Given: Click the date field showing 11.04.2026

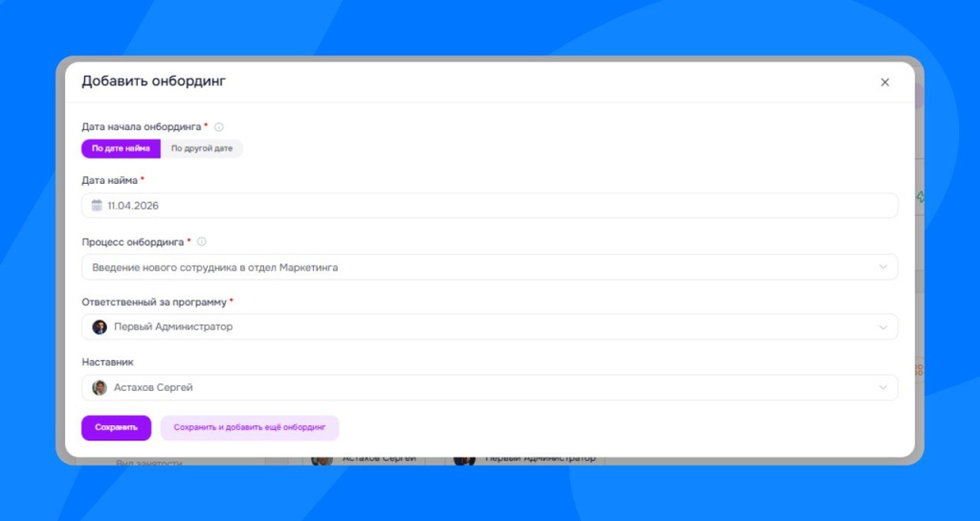Looking at the screenshot, I should pos(489,205).
